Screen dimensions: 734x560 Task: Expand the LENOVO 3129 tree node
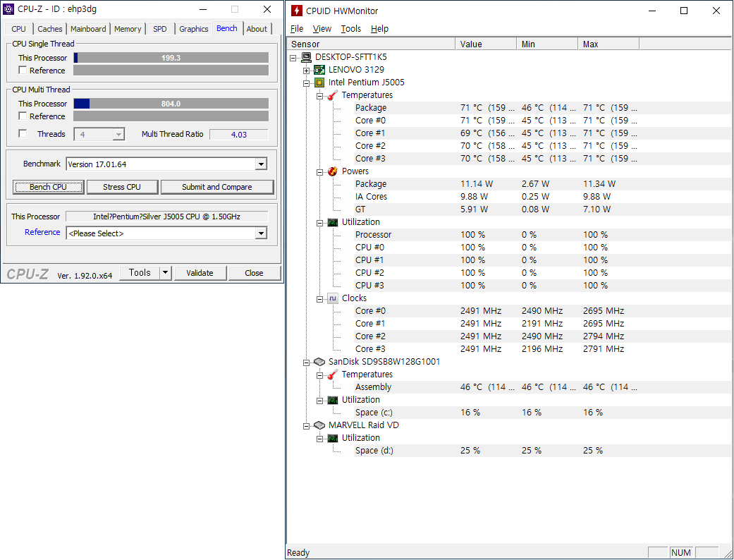306,71
